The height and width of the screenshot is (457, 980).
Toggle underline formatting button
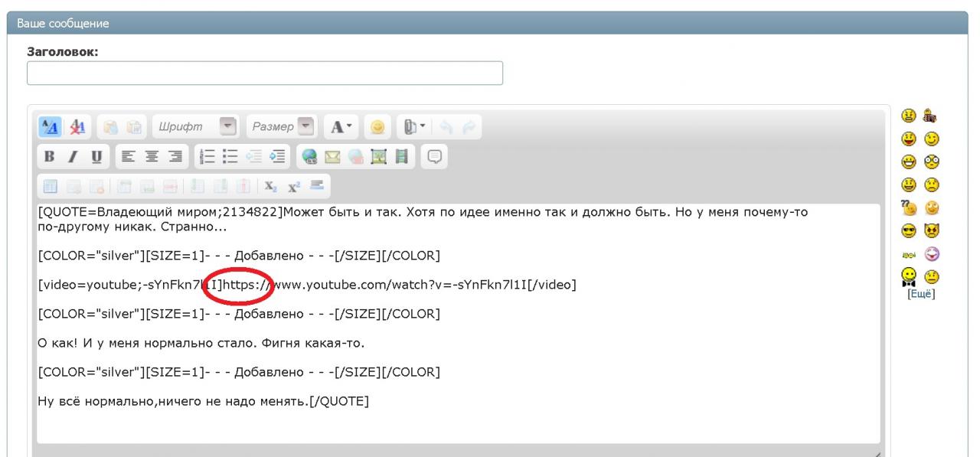pos(96,156)
